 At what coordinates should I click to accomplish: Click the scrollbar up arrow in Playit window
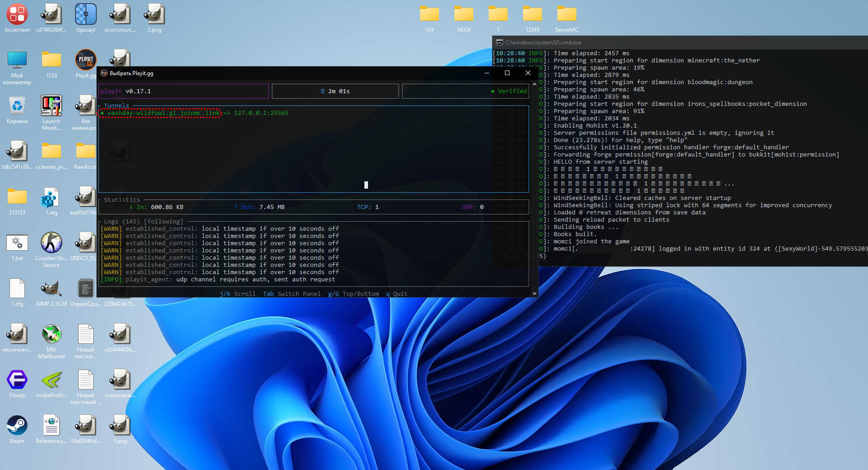(x=534, y=84)
